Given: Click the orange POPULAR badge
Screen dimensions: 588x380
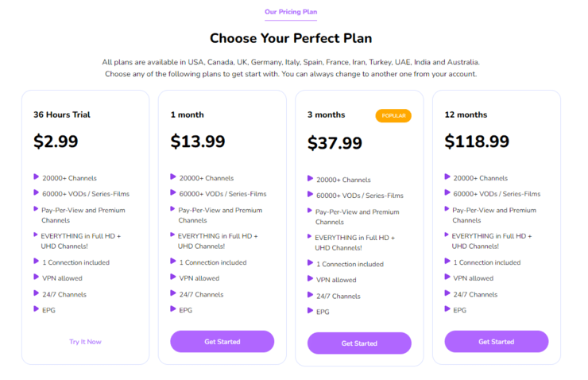Looking at the screenshot, I should [393, 115].
